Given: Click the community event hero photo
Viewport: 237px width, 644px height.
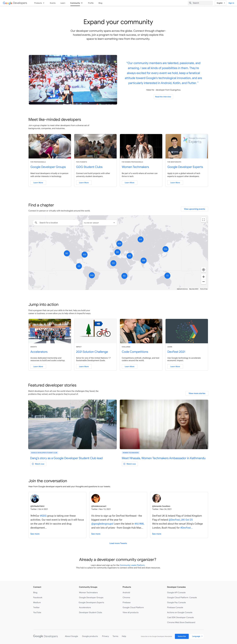Looking at the screenshot, I should pos(73,79).
